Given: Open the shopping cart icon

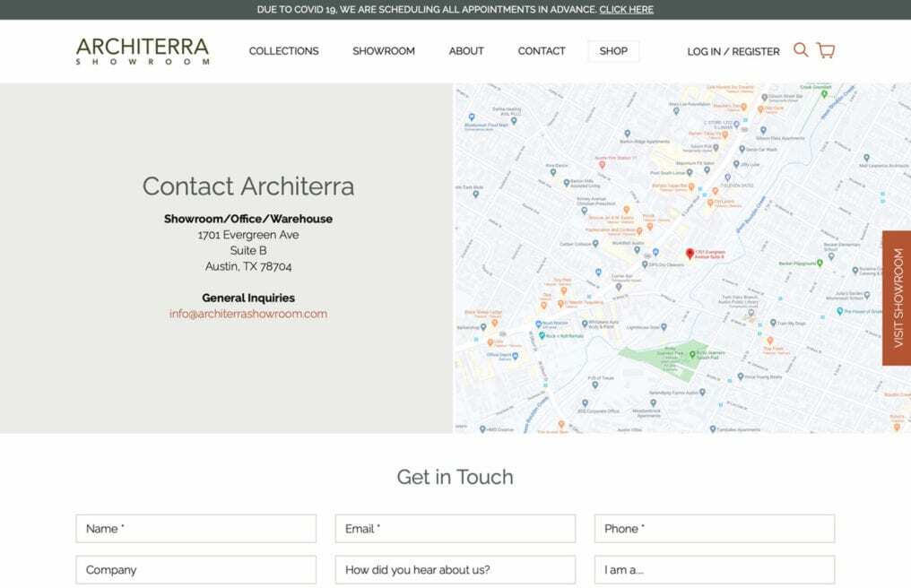Looking at the screenshot, I should click(826, 51).
